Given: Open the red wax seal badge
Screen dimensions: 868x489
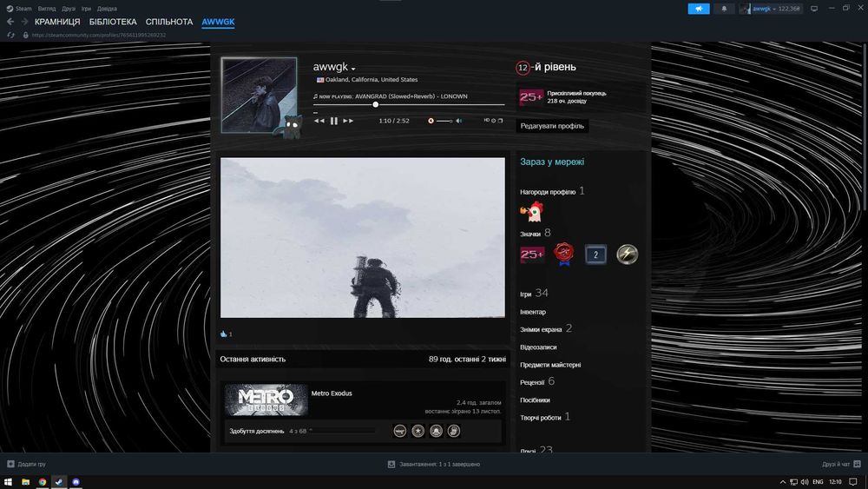Looking at the screenshot, I should click(x=563, y=254).
